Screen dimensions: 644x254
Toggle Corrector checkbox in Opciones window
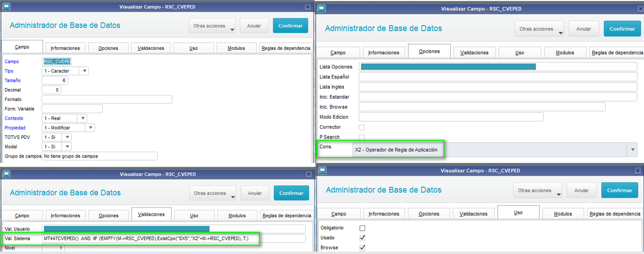[362, 127]
